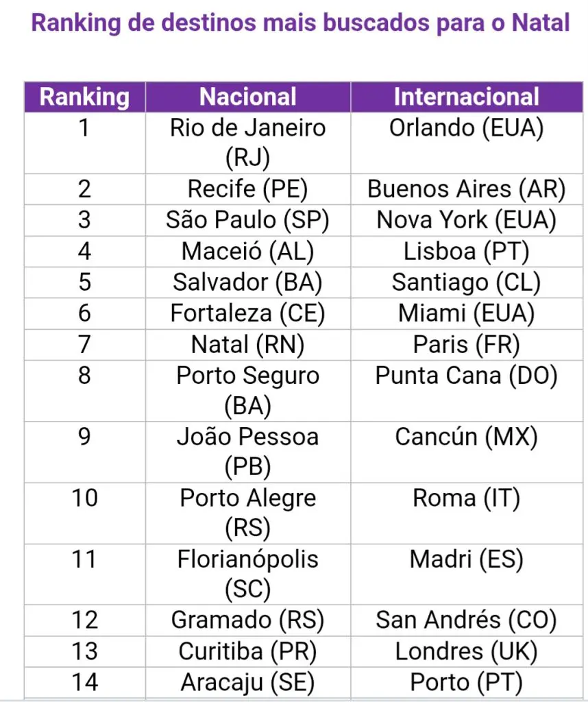Click the Punta Cana (DO) cell
The image size is (588, 702).
tap(467, 391)
